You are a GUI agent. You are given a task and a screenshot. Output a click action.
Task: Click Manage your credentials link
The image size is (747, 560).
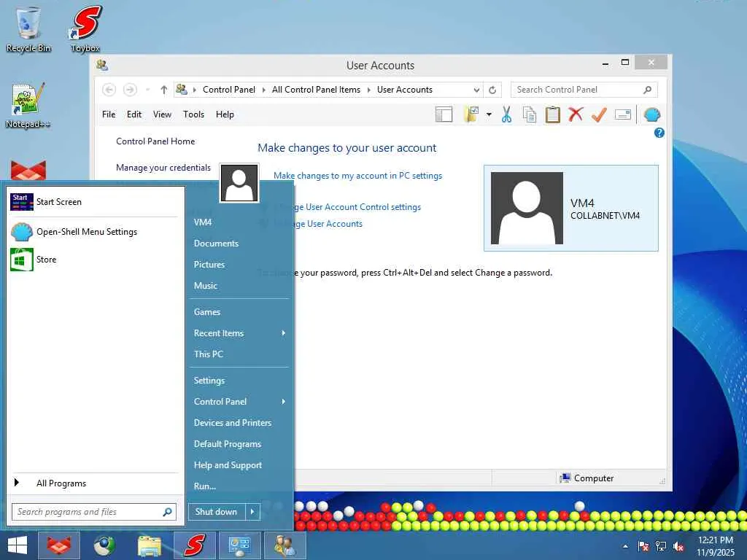pyautogui.click(x=163, y=168)
